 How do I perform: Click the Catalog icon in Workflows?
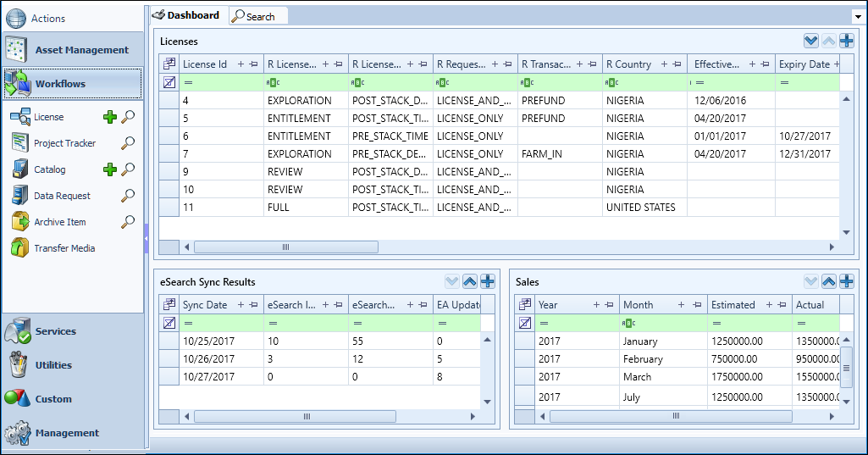pyautogui.click(x=20, y=169)
